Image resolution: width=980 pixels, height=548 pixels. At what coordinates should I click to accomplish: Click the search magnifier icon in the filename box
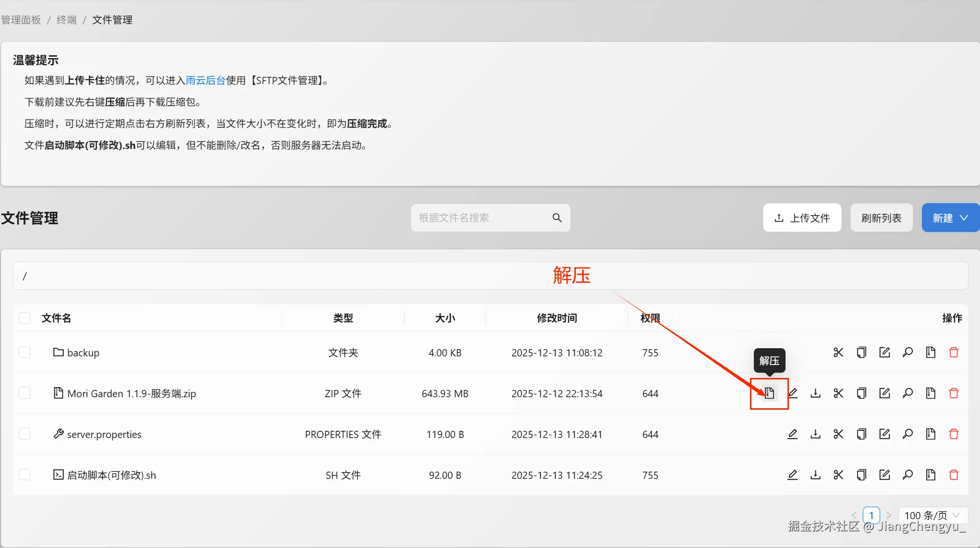click(x=557, y=218)
